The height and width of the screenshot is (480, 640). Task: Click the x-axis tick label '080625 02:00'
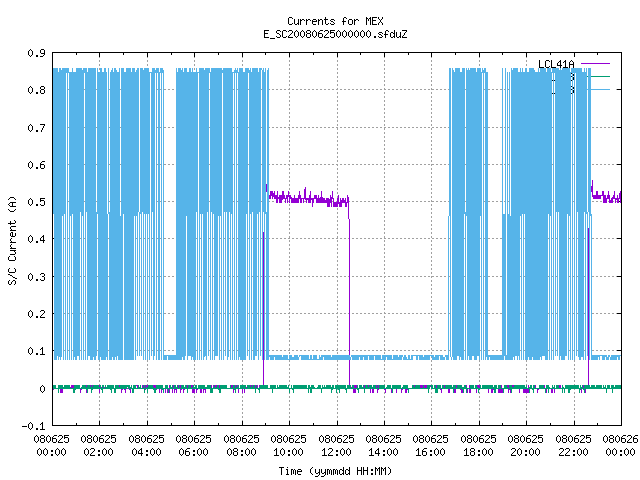coord(99,445)
